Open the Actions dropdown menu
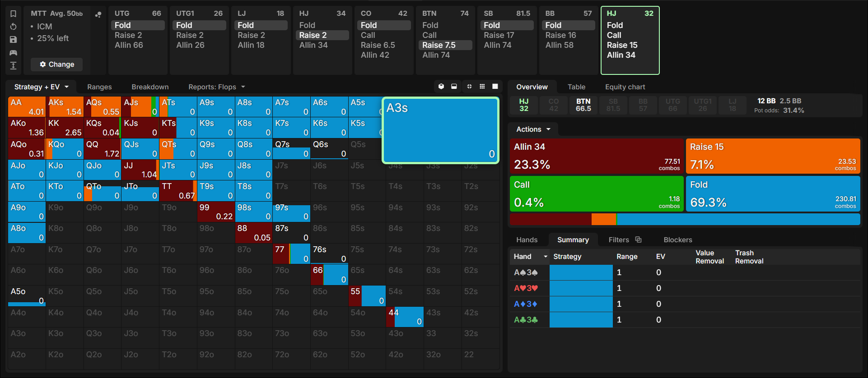Image resolution: width=868 pixels, height=378 pixels. point(533,129)
